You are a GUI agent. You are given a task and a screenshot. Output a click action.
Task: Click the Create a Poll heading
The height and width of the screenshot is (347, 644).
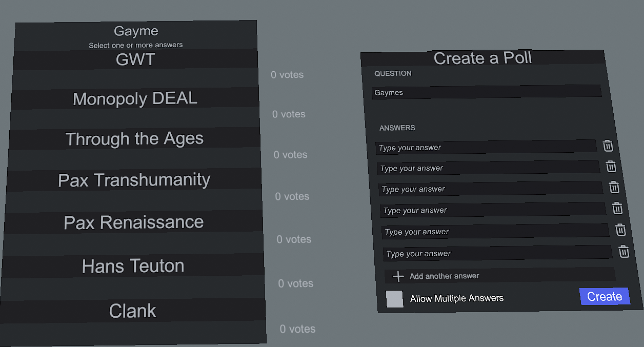click(x=482, y=58)
